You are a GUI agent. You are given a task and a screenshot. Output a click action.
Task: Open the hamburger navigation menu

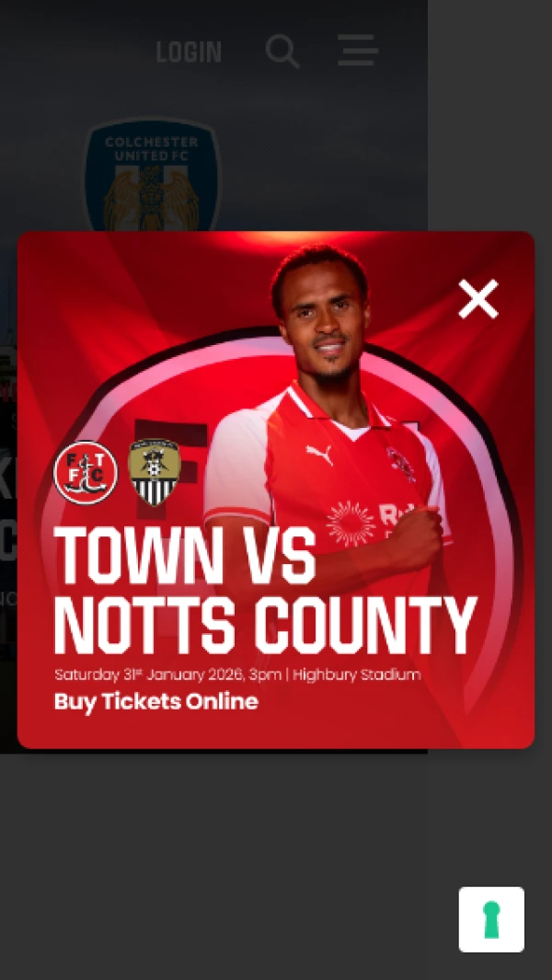click(358, 50)
